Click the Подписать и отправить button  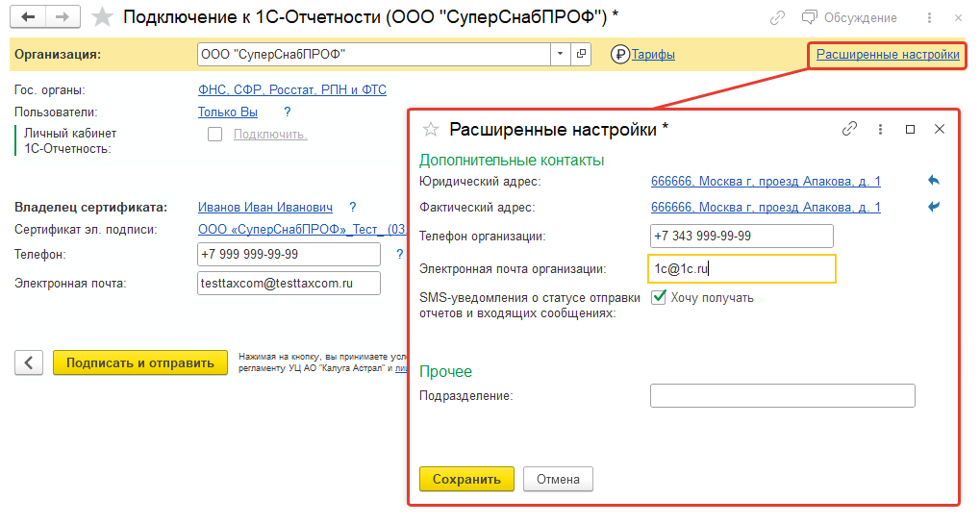coord(140,362)
